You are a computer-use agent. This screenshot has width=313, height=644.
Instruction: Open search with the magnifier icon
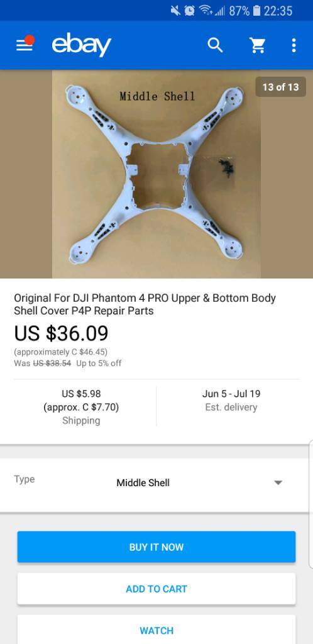click(x=215, y=45)
